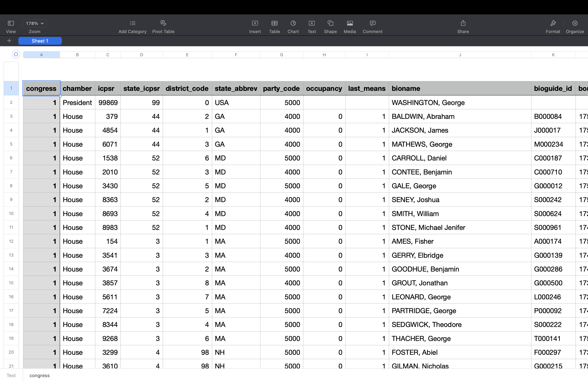Click the table select-all circle handle

pyautogui.click(x=16, y=54)
